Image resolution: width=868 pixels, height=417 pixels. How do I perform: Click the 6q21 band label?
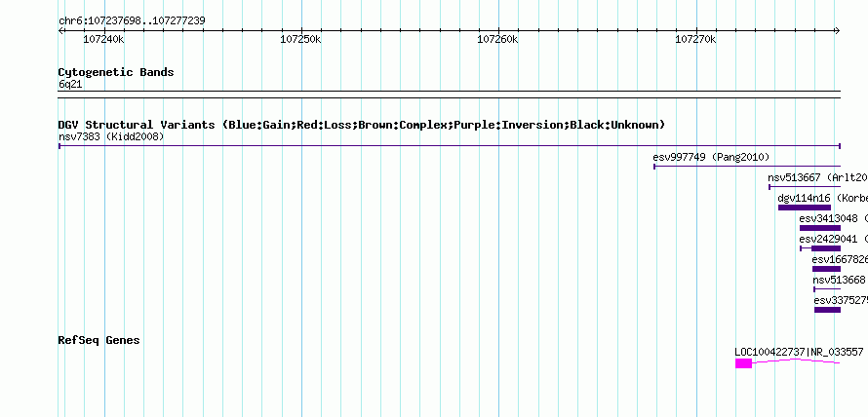pyautogui.click(x=70, y=84)
